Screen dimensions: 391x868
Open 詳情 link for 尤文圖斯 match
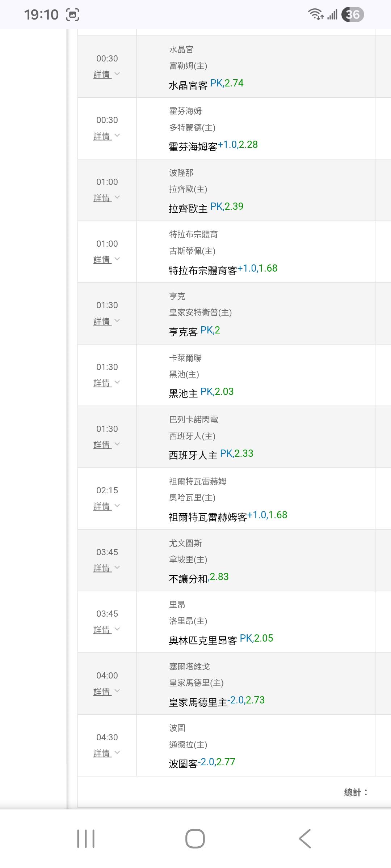click(x=102, y=568)
